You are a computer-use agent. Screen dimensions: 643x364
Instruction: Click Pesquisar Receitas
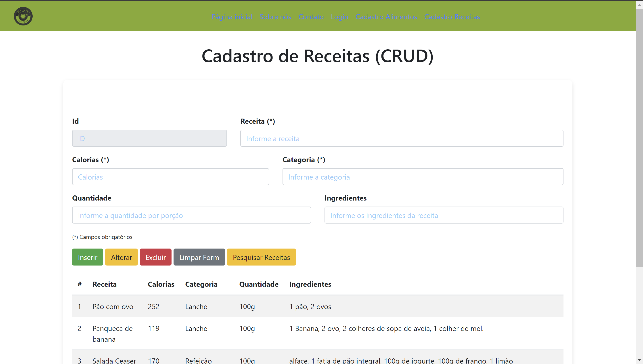[x=261, y=257]
